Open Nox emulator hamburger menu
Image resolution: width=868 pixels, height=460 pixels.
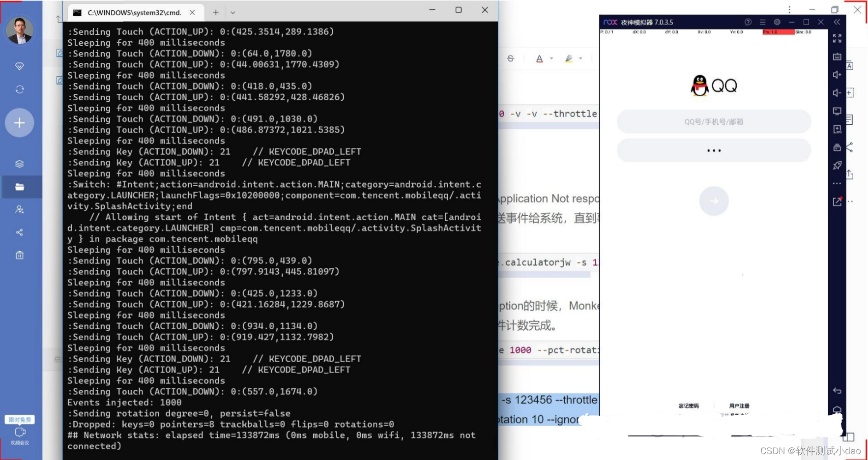[x=762, y=22]
